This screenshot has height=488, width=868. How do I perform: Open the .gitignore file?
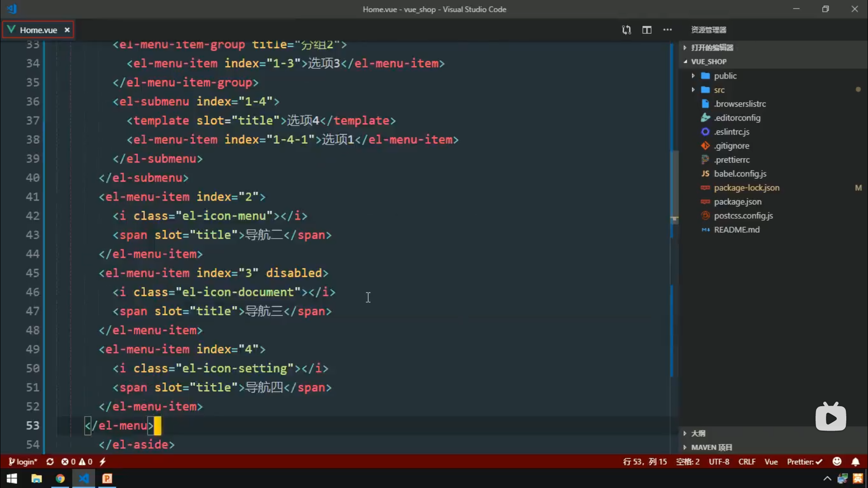click(731, 146)
